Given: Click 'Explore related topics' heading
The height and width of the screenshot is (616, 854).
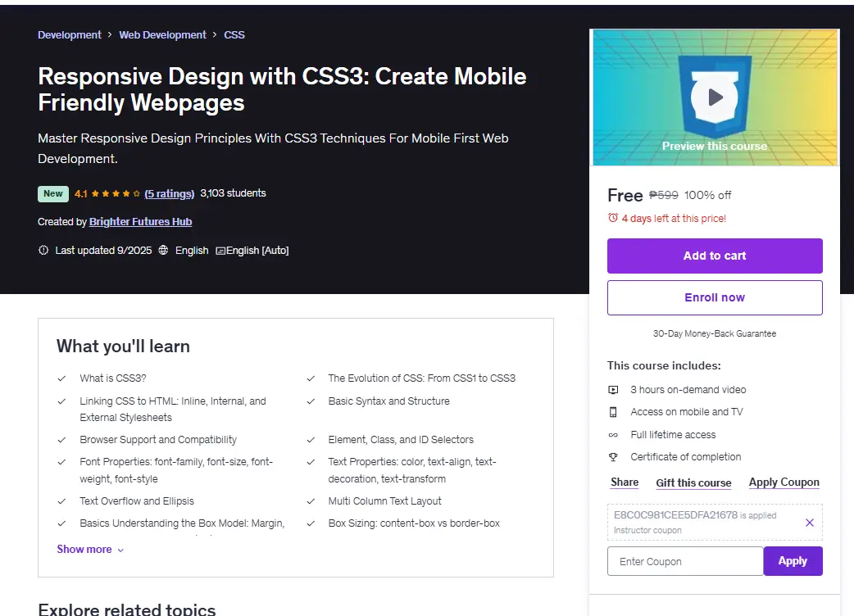Looking at the screenshot, I should 127,609.
